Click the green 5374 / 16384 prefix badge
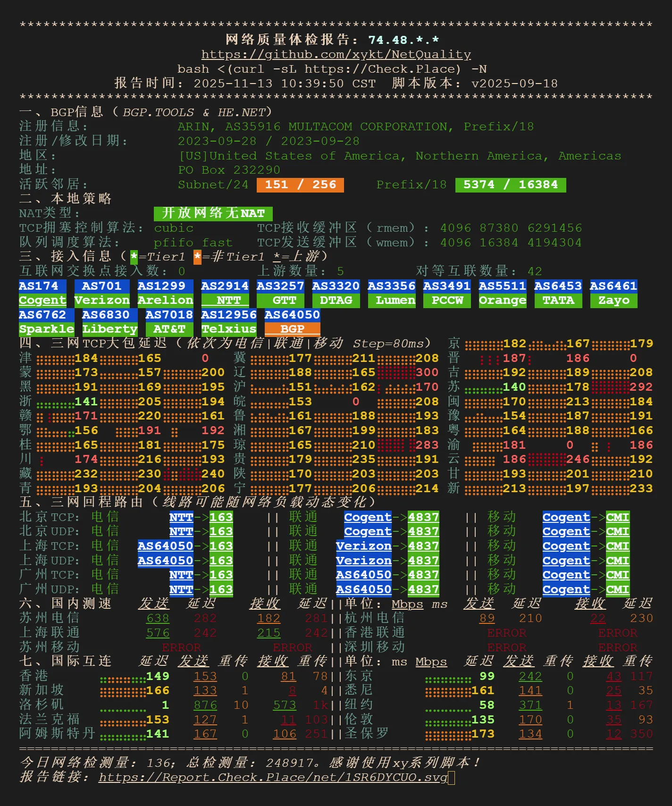The width and height of the screenshot is (672, 806). tap(510, 185)
